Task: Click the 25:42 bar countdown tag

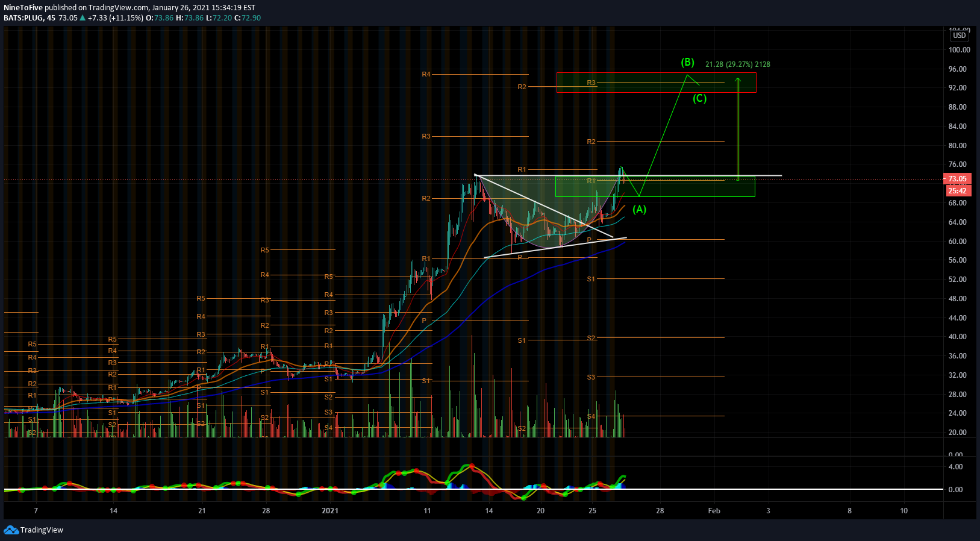Action: 957,191
